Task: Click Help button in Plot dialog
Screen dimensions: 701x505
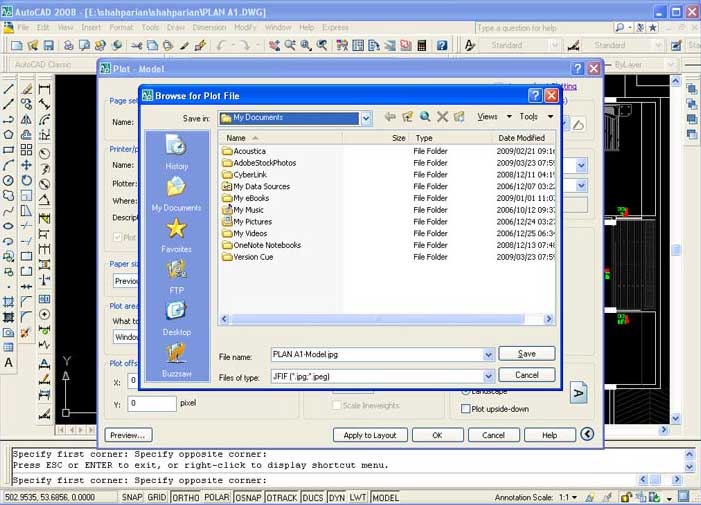Action: pyautogui.click(x=549, y=435)
